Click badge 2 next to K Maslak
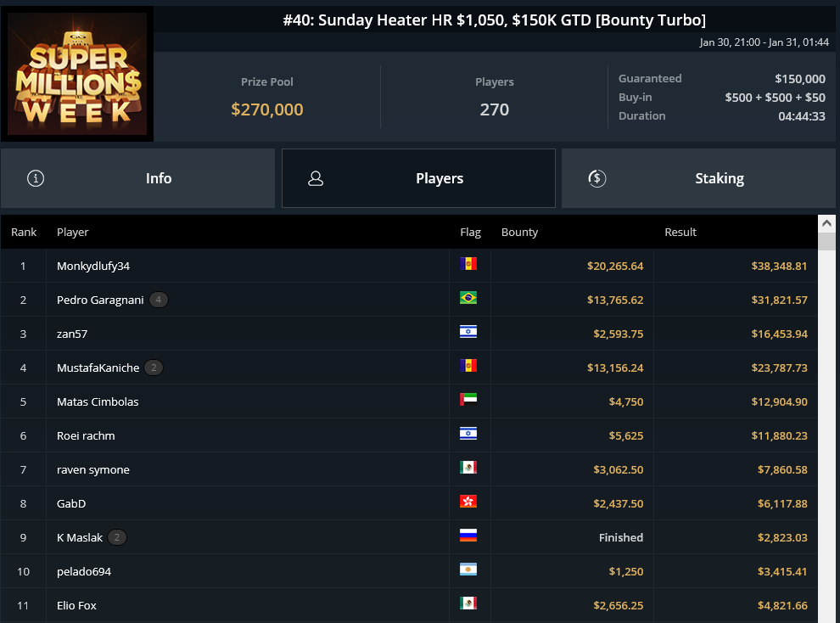Image resolution: width=840 pixels, height=623 pixels. (x=117, y=537)
